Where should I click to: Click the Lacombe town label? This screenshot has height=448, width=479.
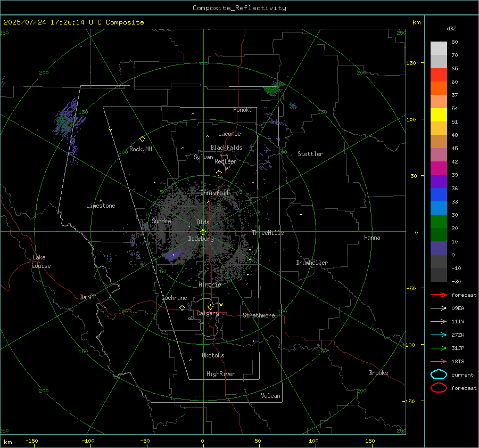pyautogui.click(x=229, y=134)
